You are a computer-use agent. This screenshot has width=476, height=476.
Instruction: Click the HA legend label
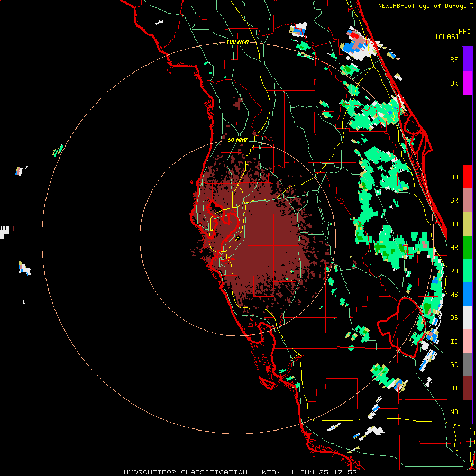tap(454, 177)
